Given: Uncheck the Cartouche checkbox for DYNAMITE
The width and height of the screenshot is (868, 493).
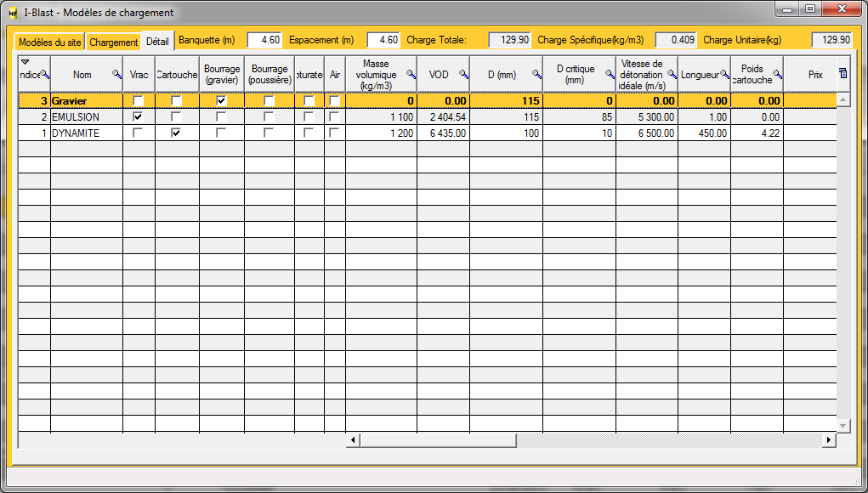Looking at the screenshot, I should click(176, 133).
